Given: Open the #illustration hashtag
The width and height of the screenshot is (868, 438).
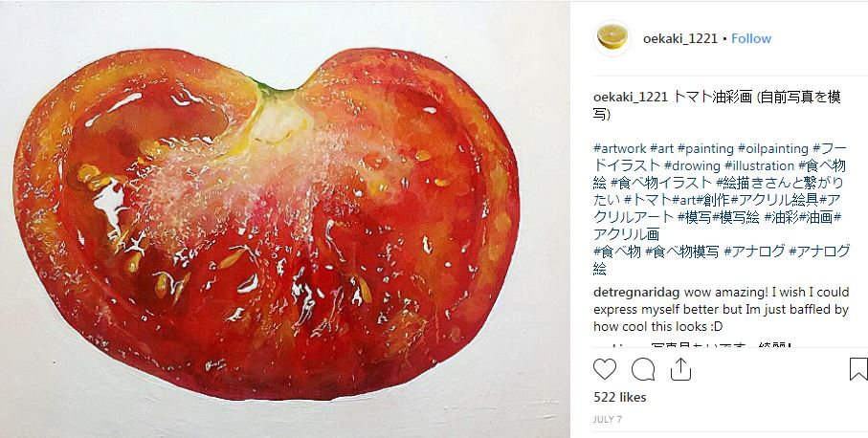Looking at the screenshot, I should pos(759,165).
